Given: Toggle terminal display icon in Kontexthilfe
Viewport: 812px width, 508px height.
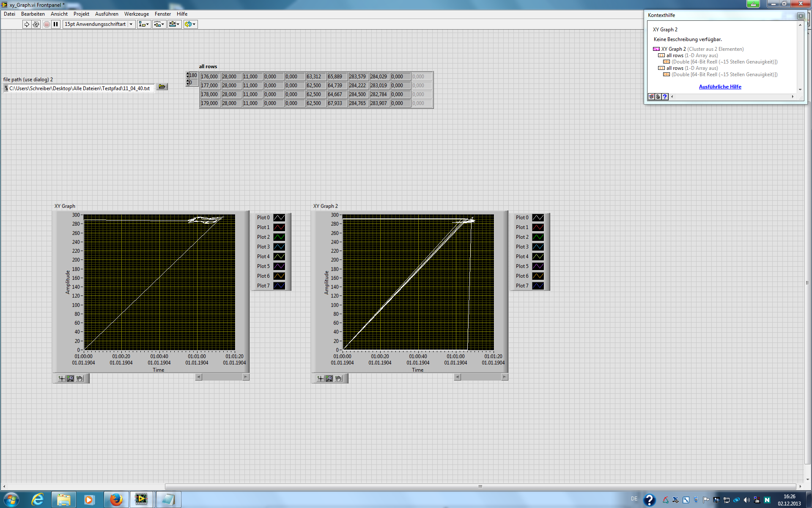Looking at the screenshot, I should pos(652,97).
